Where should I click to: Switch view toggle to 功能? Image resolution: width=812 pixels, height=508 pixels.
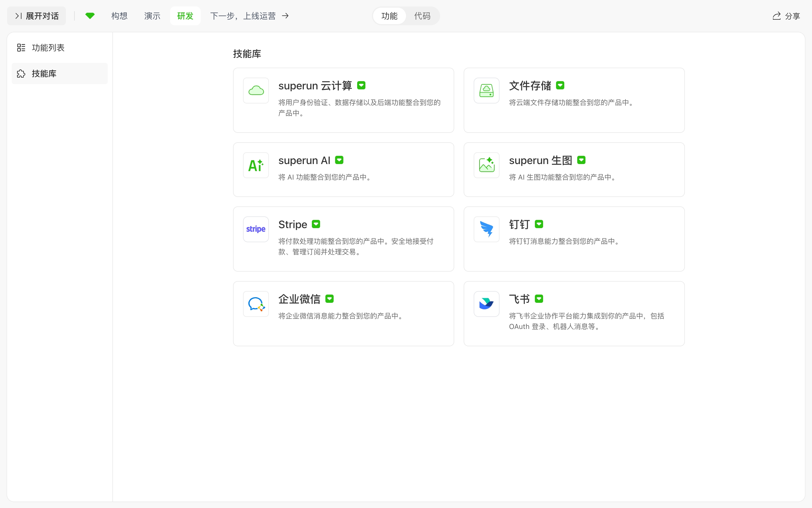(389, 16)
